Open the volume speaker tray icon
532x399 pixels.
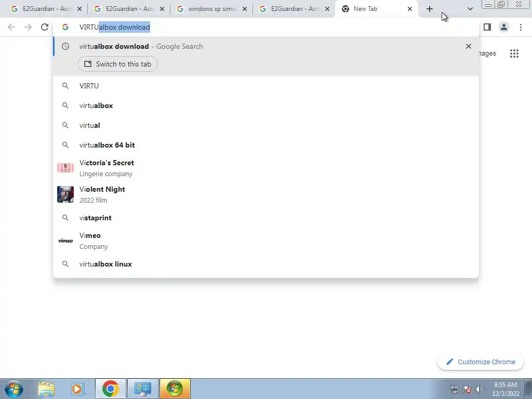[479, 389]
